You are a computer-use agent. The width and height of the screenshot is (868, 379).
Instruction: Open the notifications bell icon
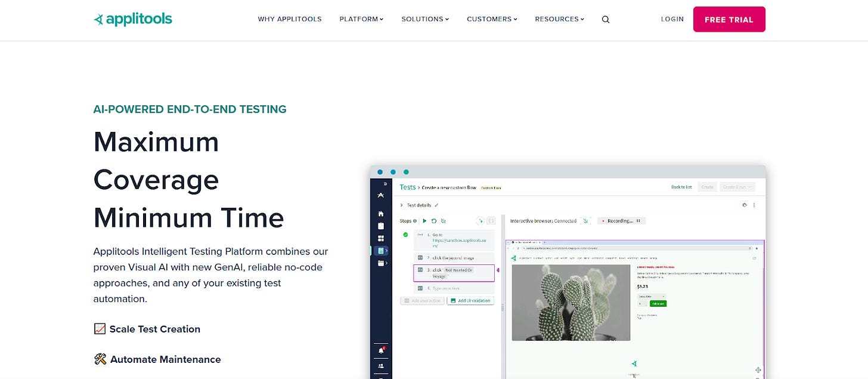(381, 350)
